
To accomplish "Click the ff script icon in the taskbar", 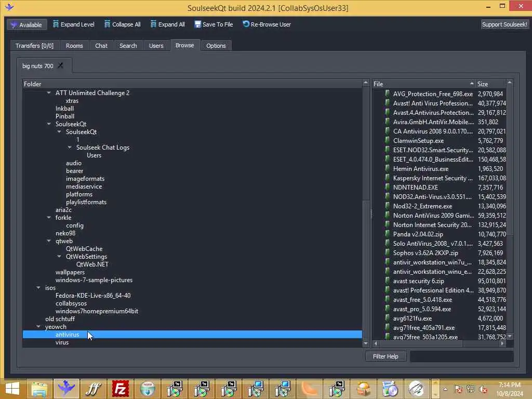I will (x=94, y=389).
